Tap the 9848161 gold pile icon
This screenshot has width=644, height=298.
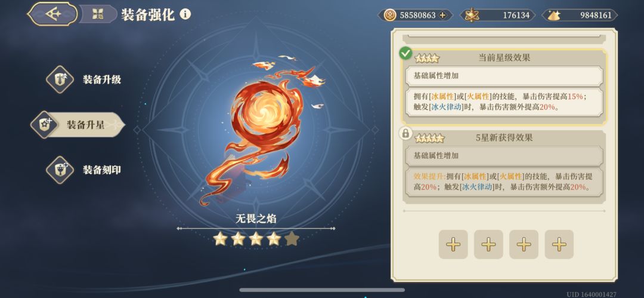pos(552,16)
